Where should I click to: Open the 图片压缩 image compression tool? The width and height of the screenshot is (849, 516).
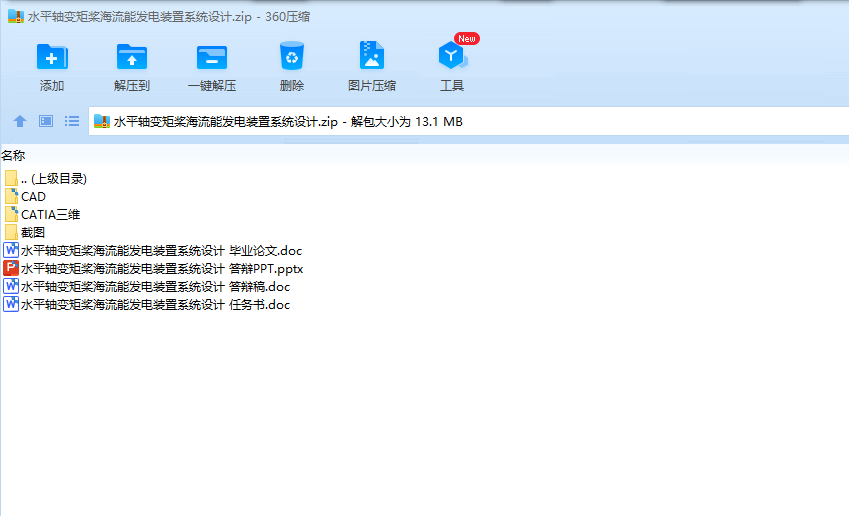[372, 55]
